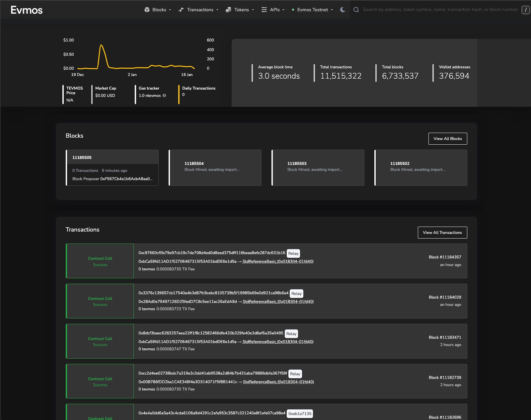Screen dimensions: 531x420
Task: Click the 0xeb1e7135 method tag
Action: pyautogui.click(x=300, y=414)
